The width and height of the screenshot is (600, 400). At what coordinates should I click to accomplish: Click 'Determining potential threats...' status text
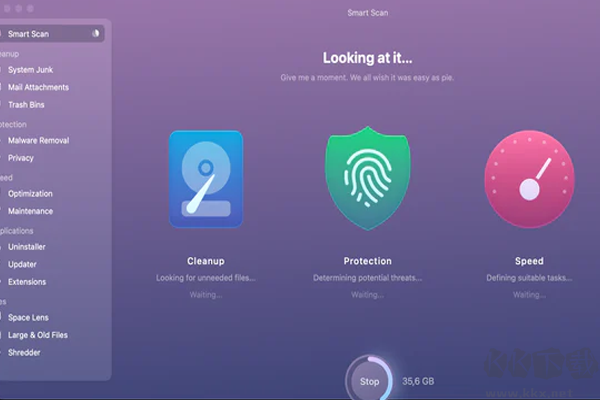367,278
